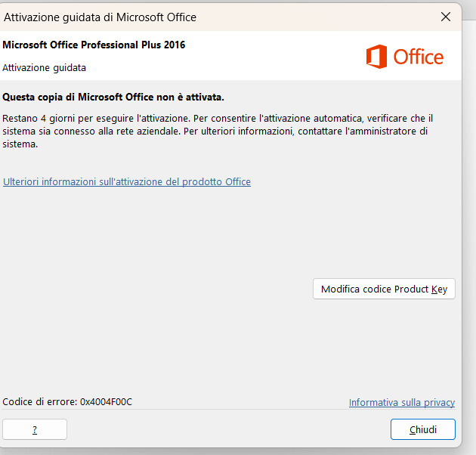The width and height of the screenshot is (476, 455).
Task: Click the error code value 0x4004F00C
Action: click(106, 402)
